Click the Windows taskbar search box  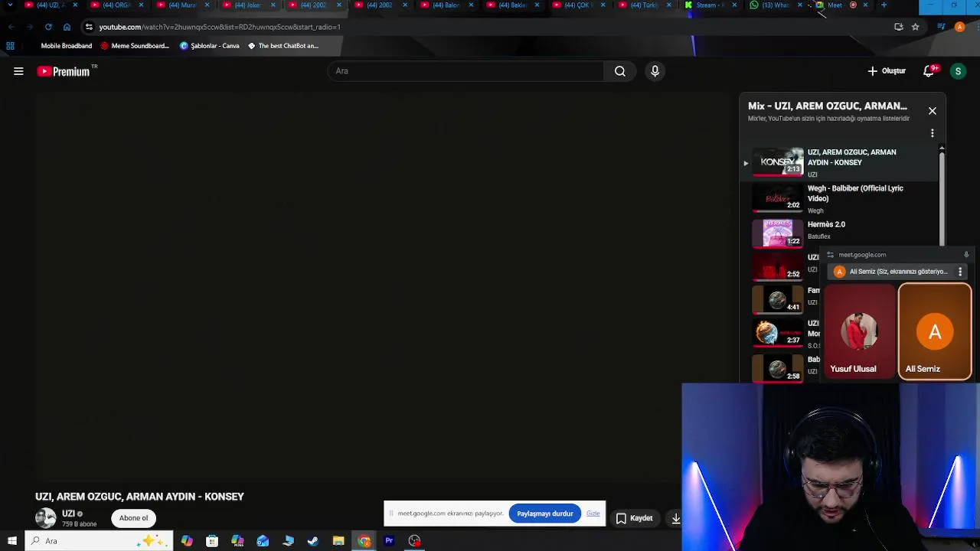point(99,541)
